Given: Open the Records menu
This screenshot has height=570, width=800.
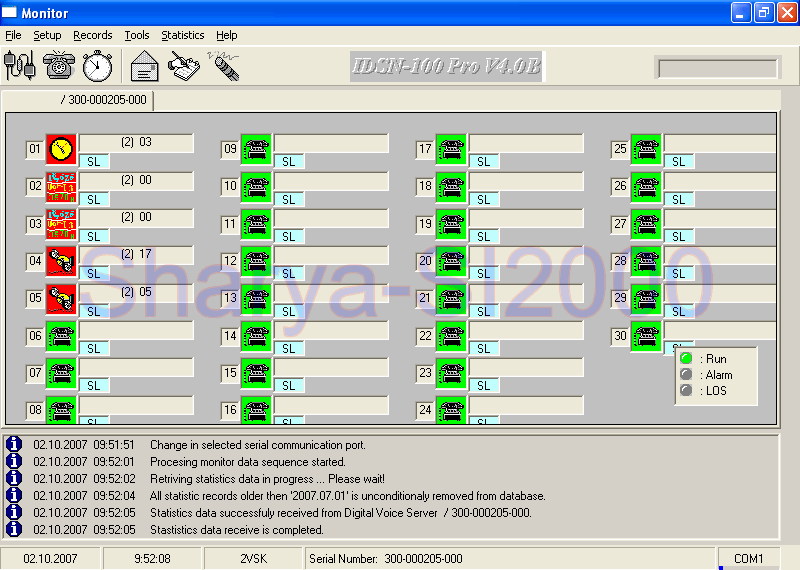Looking at the screenshot, I should (x=93, y=35).
